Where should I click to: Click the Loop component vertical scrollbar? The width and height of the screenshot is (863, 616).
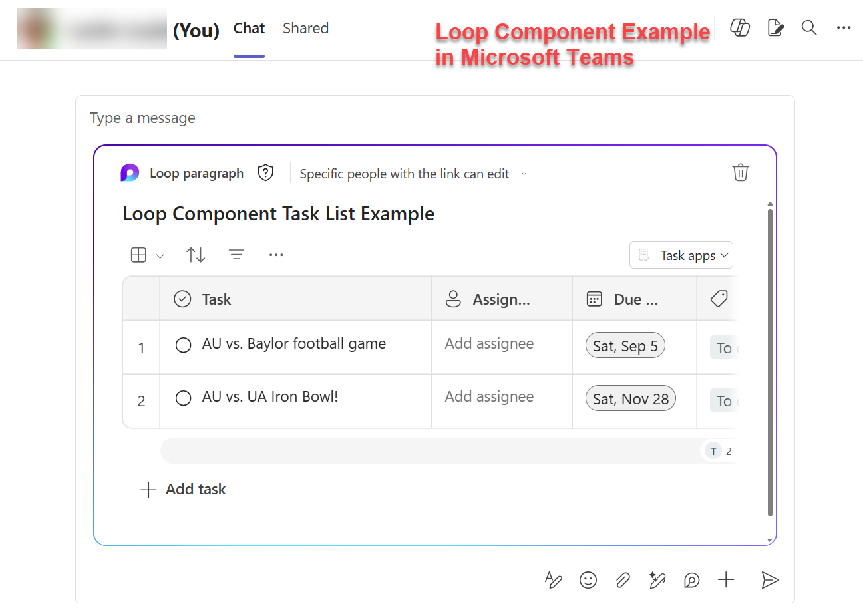(770, 363)
